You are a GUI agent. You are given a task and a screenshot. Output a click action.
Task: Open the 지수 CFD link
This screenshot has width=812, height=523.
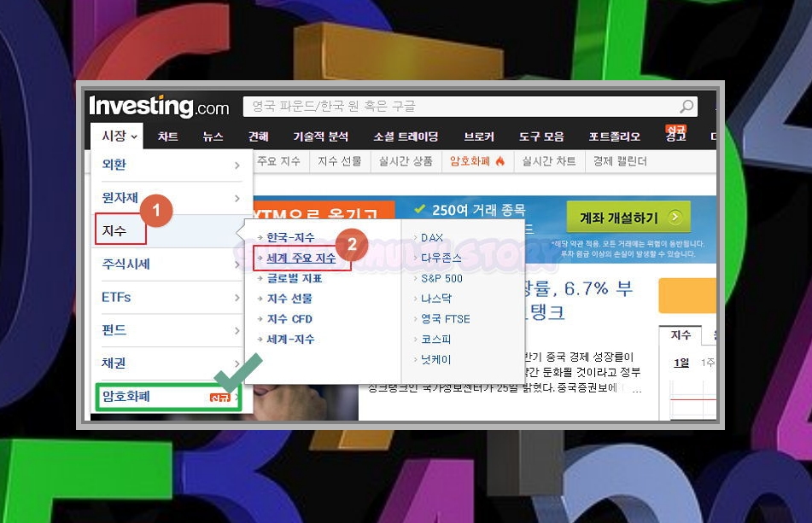[289, 318]
